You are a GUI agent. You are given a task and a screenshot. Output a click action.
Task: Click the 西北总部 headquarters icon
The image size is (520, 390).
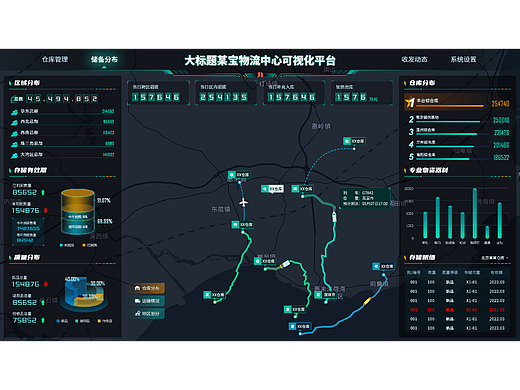pos(14,123)
